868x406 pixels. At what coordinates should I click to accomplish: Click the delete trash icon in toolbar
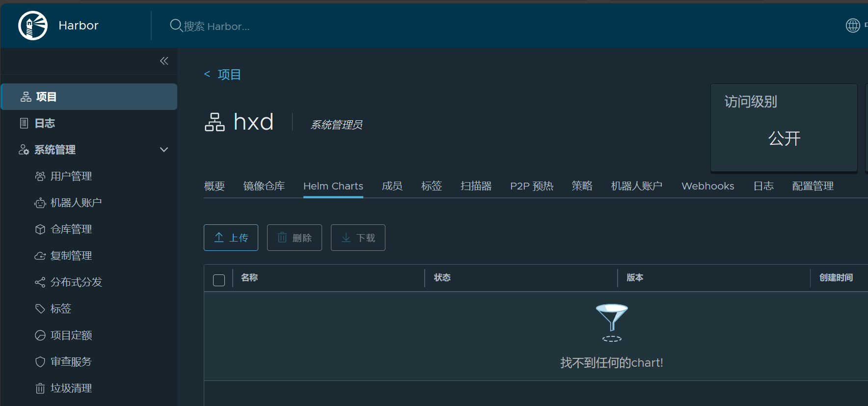pos(282,238)
